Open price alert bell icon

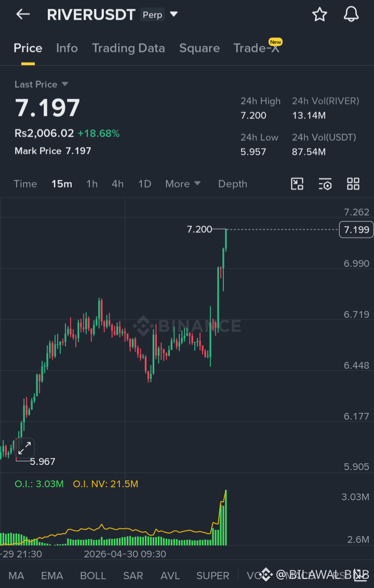pyautogui.click(x=351, y=15)
